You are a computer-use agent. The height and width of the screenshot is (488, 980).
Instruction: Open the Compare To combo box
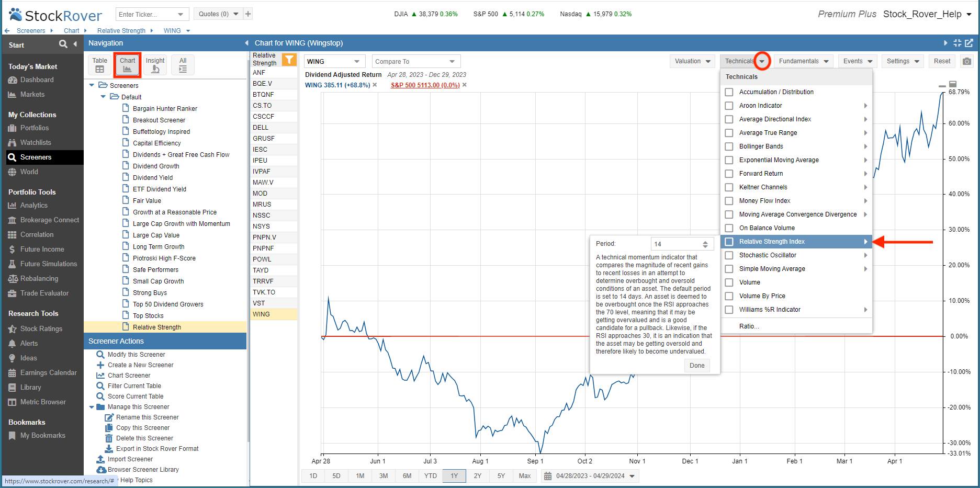pyautogui.click(x=416, y=61)
